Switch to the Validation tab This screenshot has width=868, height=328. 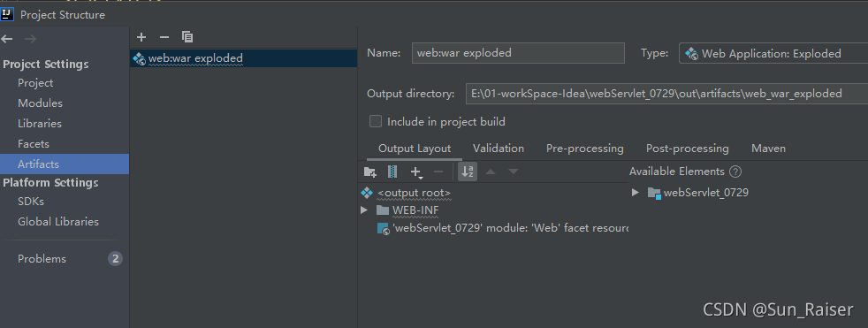click(x=499, y=149)
